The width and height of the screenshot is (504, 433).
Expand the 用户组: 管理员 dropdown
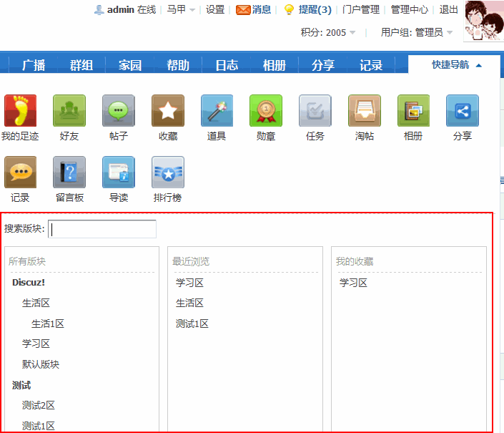coord(417,32)
